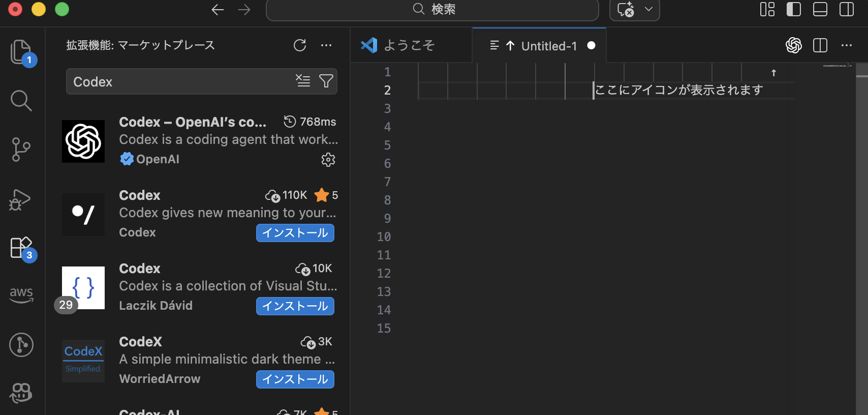
Task: Open Codex from the editor toolbar OpenAI icon
Action: (794, 45)
